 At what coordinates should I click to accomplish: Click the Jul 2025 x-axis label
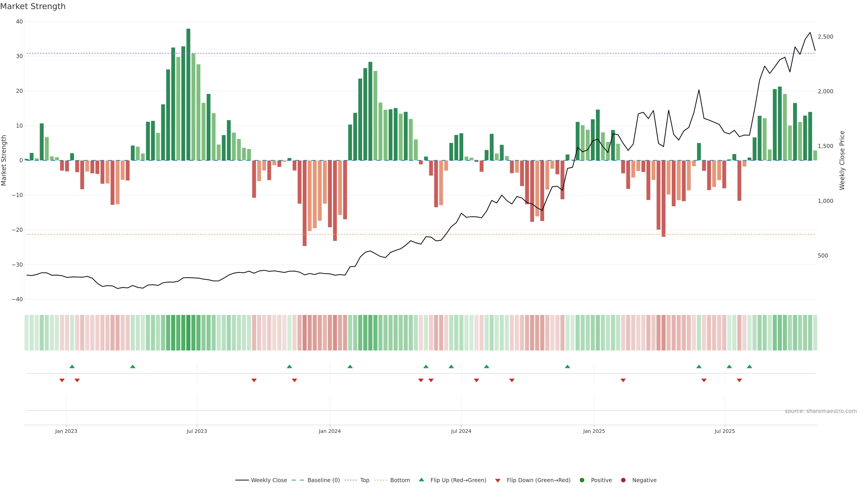pyautogui.click(x=724, y=431)
